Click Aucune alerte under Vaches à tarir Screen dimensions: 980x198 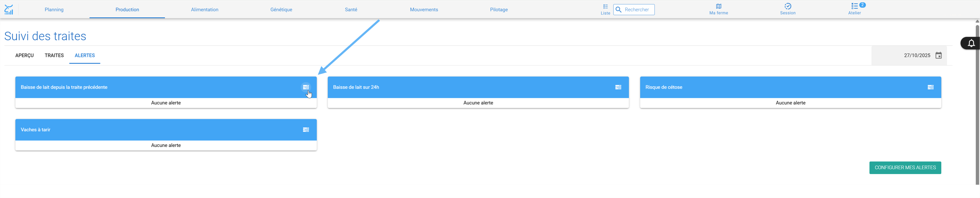click(166, 145)
